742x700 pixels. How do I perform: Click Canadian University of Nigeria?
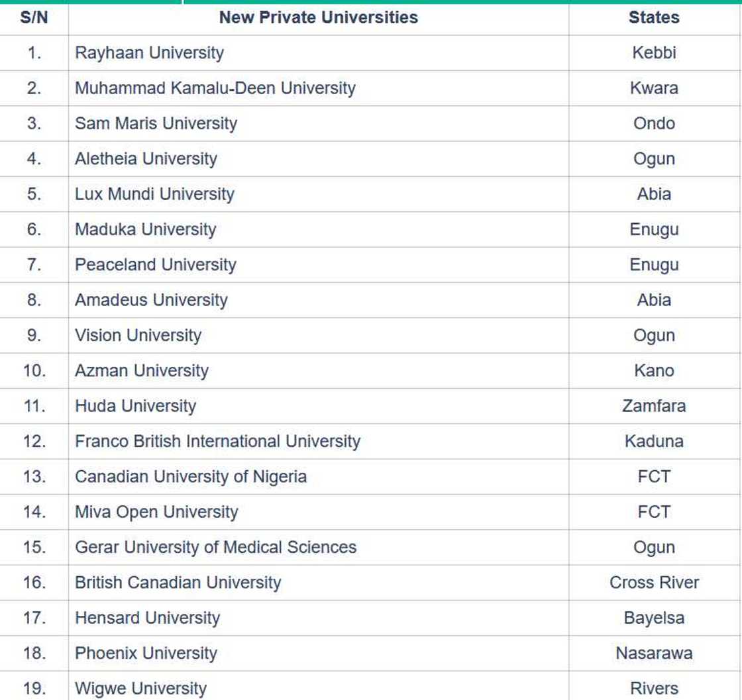pos(191,476)
